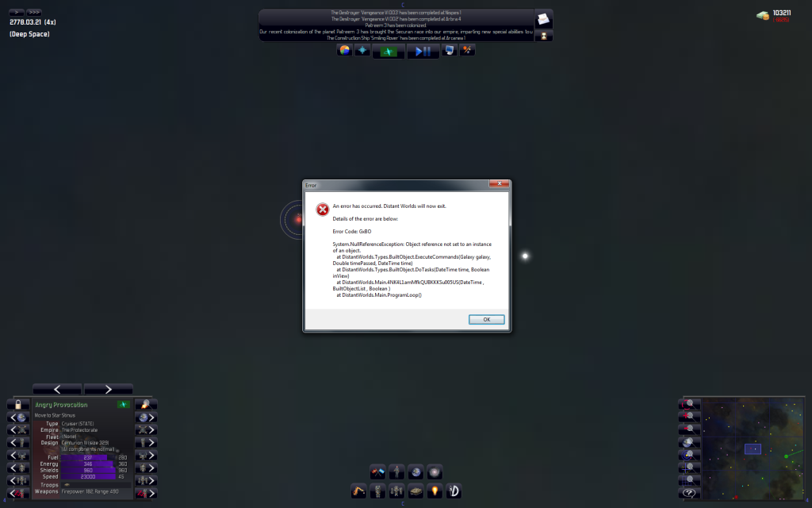The width and height of the screenshot is (812, 508).
Task: Cycle to the next colony globe
Action: [146, 418]
